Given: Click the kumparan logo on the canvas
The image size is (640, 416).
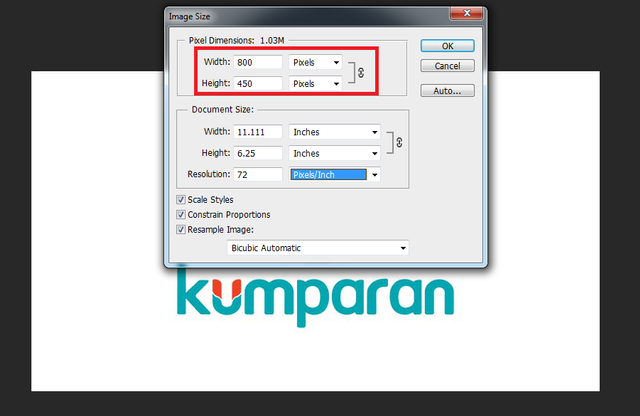Looking at the screenshot, I should (315, 297).
